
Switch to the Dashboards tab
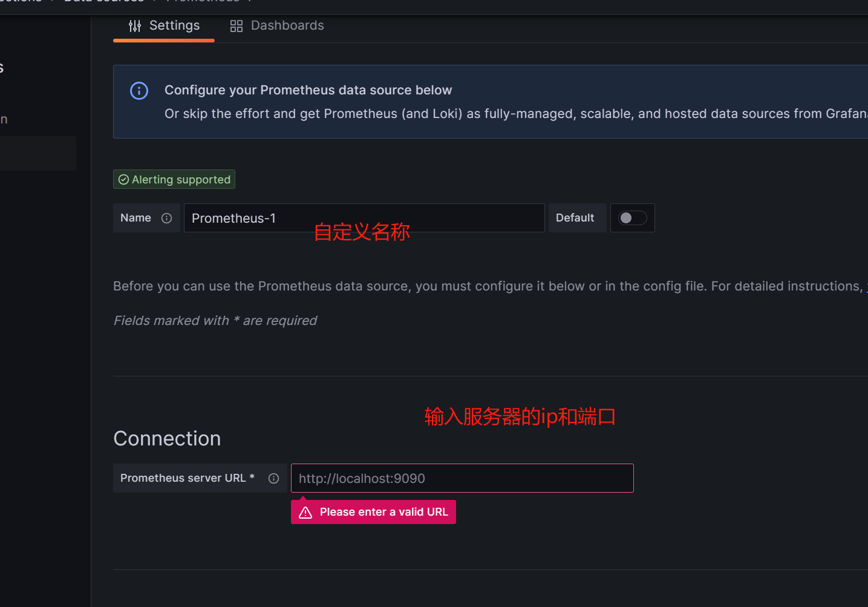277,26
